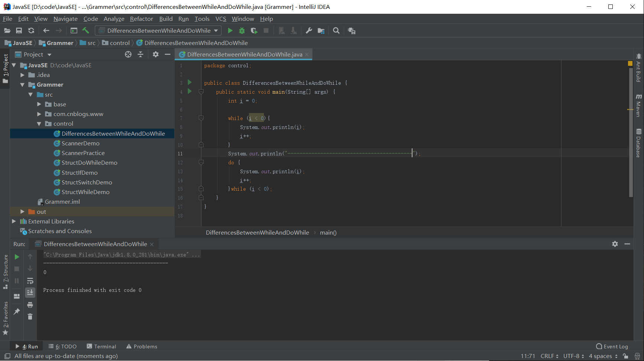
Task: Toggle pin tab in Run panel
Action: pos(17,312)
